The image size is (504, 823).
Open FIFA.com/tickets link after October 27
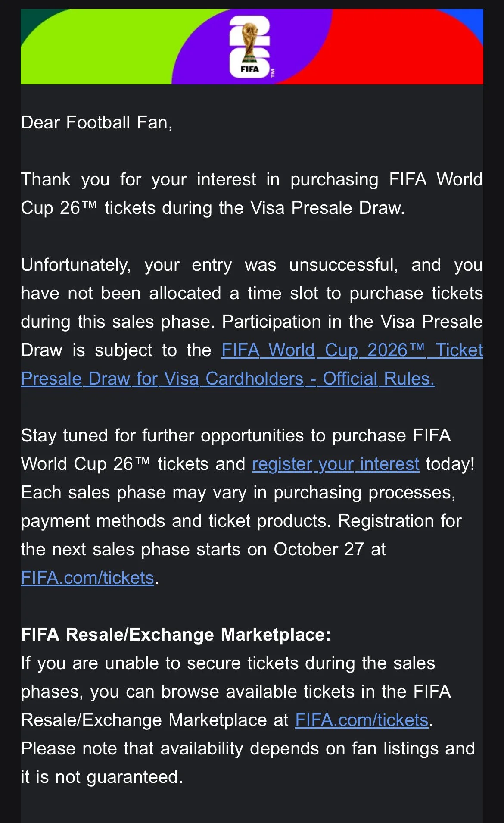(x=87, y=578)
